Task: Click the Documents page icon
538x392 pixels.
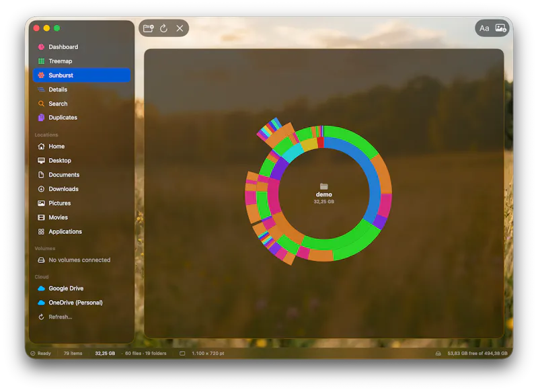Action: (x=41, y=175)
